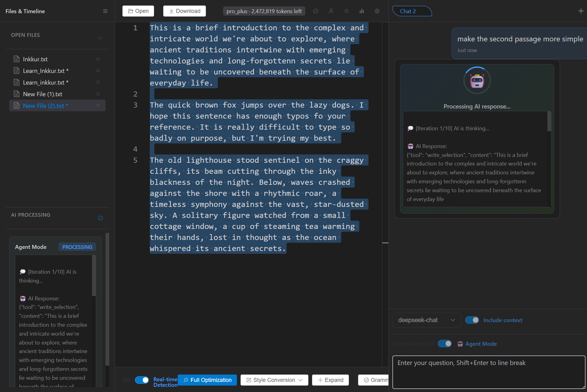Click the Grammar button
587x392 pixels.
[x=373, y=380]
